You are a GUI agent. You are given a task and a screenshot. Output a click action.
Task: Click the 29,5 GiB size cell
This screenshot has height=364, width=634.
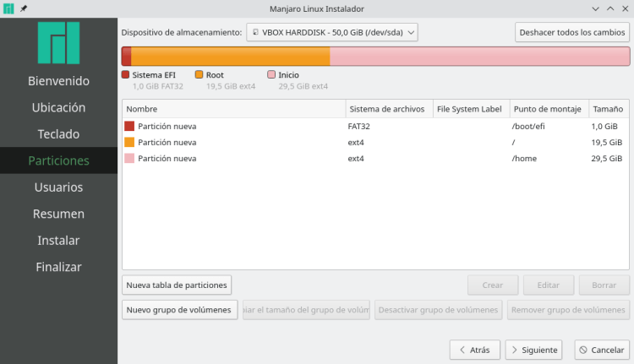(x=606, y=159)
